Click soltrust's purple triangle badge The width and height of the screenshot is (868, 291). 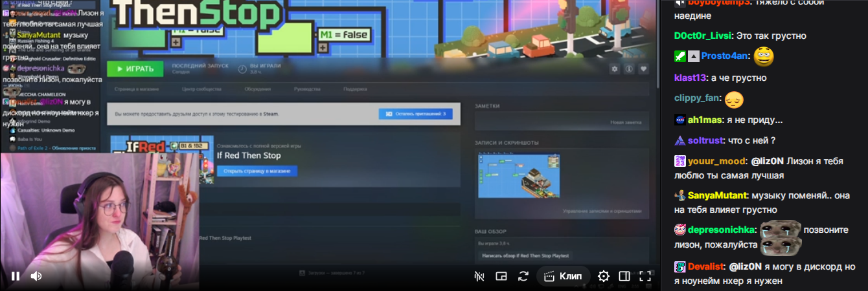(x=680, y=140)
